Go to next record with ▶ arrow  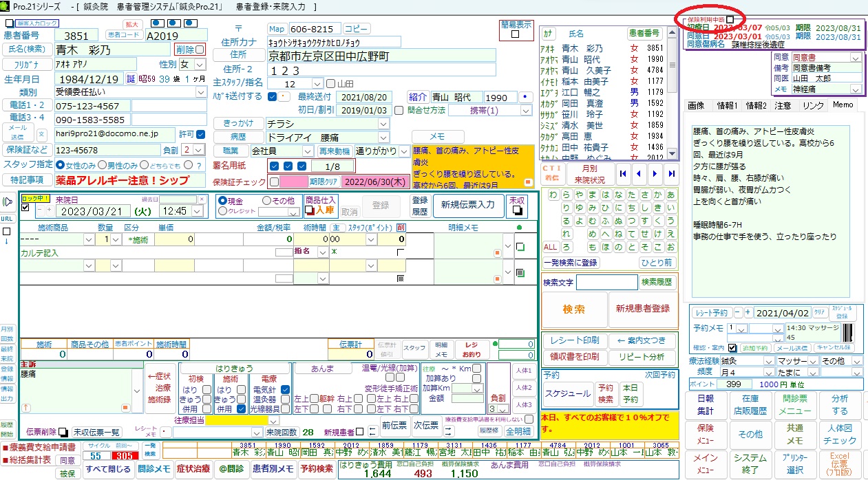click(655, 173)
